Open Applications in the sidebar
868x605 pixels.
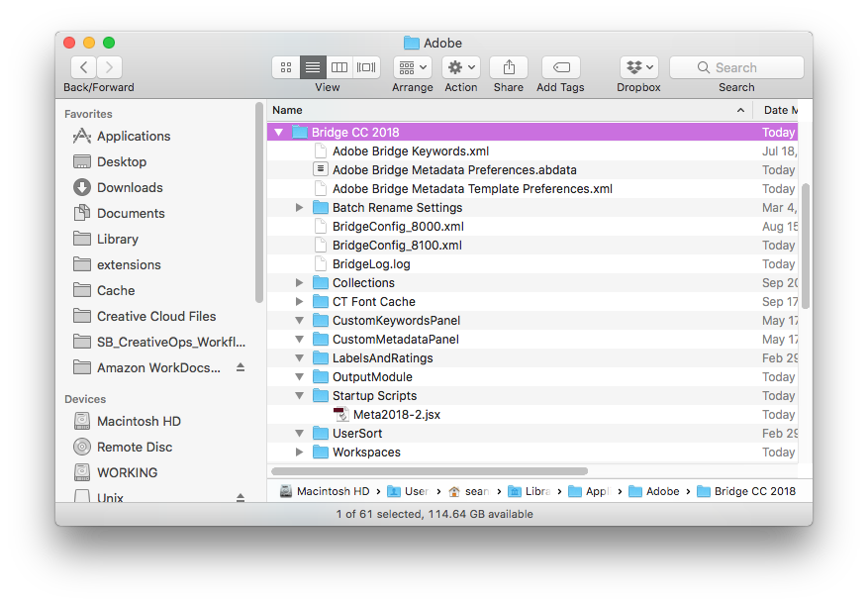point(134,137)
